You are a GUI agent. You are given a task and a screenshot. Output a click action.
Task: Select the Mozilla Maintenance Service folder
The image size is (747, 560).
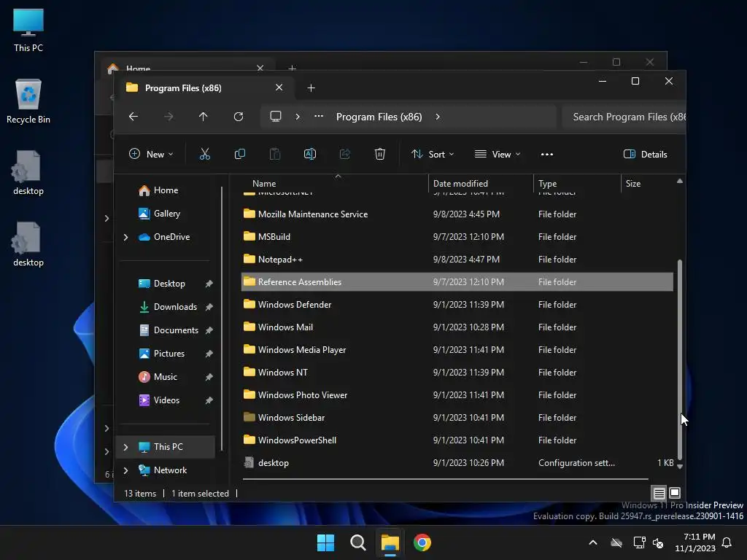point(457,214)
